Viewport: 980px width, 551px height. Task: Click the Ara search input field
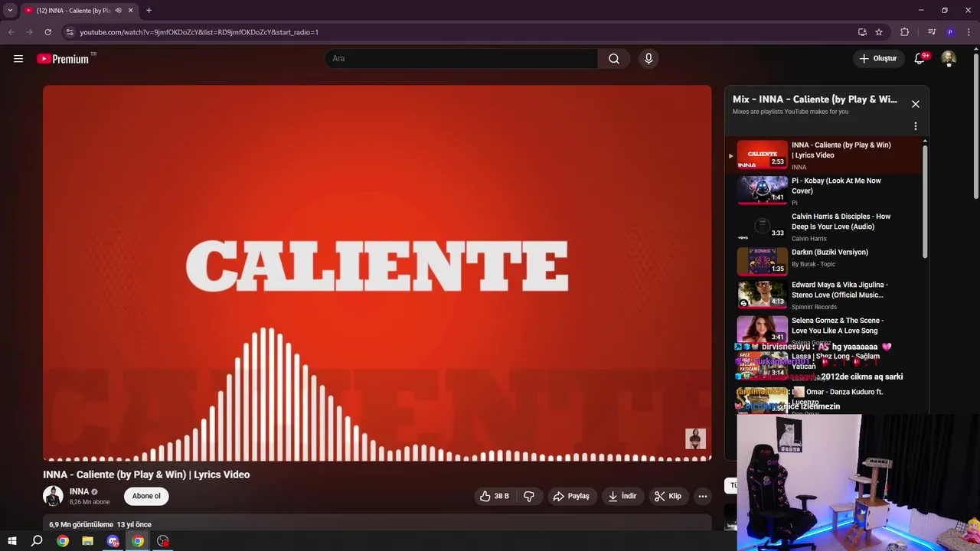461,59
